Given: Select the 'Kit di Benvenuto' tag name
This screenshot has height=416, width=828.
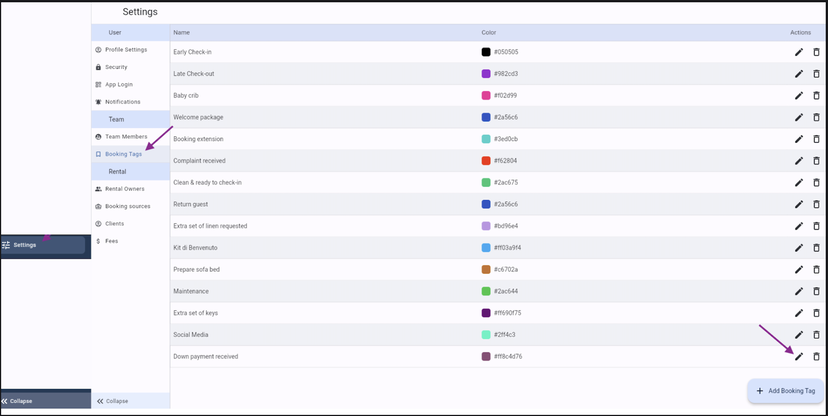Looking at the screenshot, I should (x=195, y=248).
